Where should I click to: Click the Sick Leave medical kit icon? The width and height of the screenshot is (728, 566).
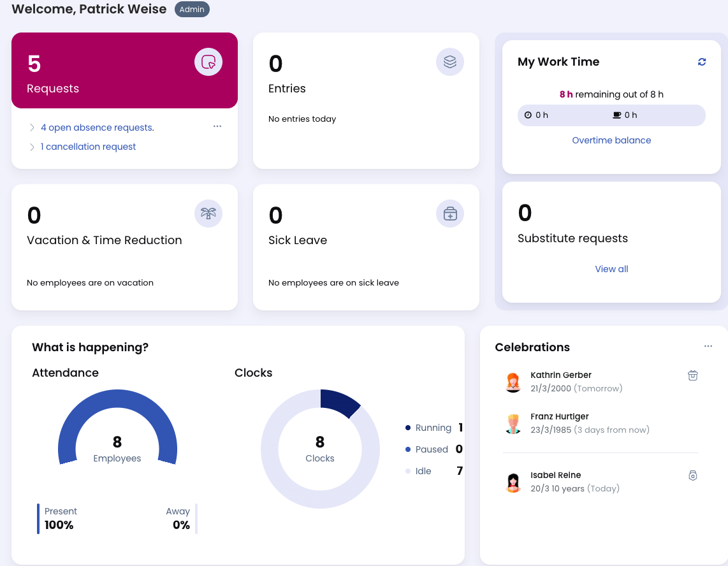click(450, 214)
